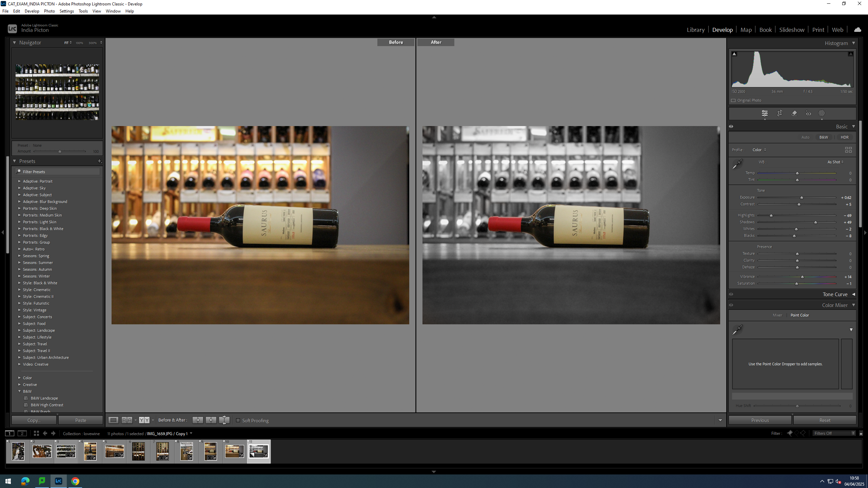Viewport: 868px width, 488px height.
Task: Select the Crop overlay tool
Action: (x=780, y=114)
